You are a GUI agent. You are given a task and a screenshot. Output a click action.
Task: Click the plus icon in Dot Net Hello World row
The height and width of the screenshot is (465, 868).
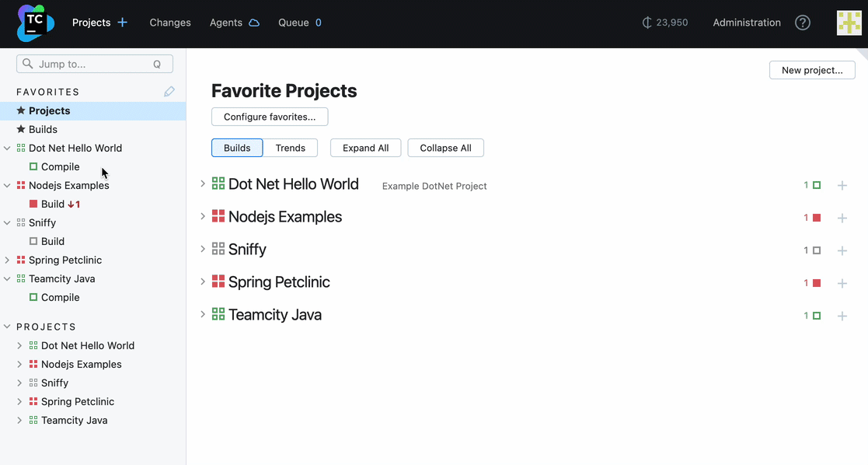pos(842,186)
